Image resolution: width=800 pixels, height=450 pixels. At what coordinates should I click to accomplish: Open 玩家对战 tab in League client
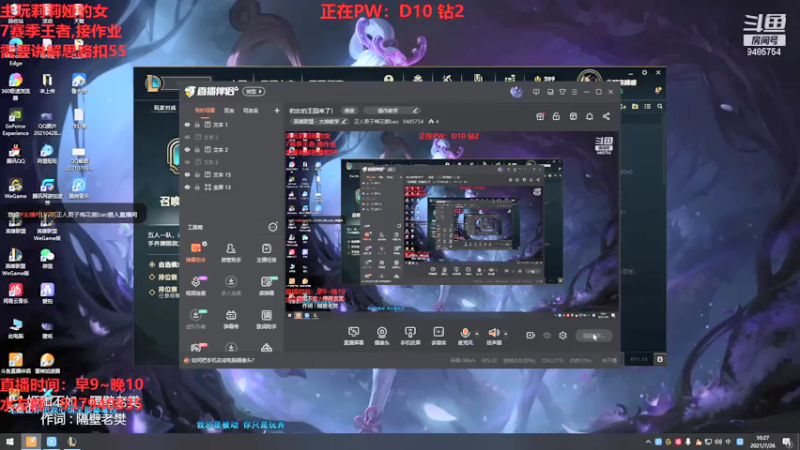(165, 108)
